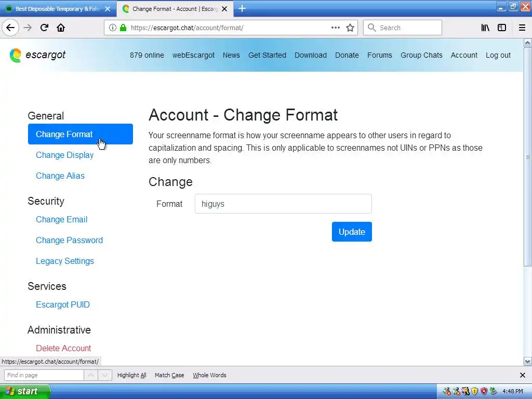Image resolution: width=532 pixels, height=399 pixels.
Task: Click the 879 online counter
Action: (x=147, y=55)
